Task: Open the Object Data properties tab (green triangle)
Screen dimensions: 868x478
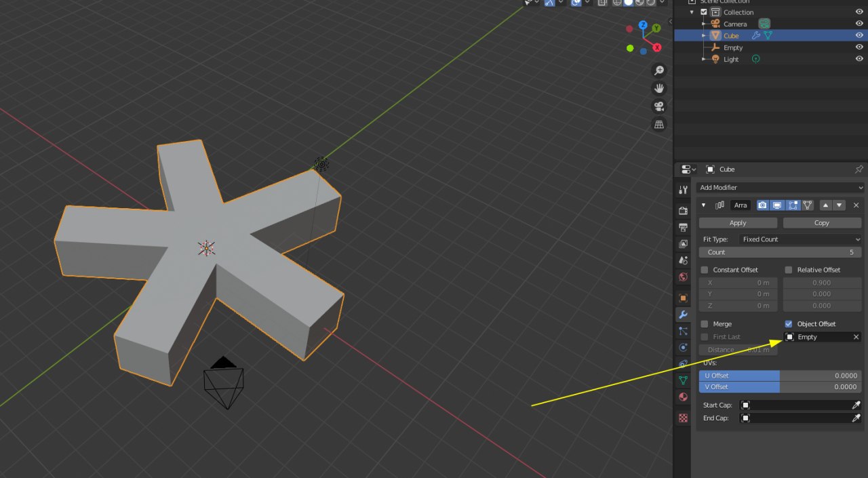Action: tap(683, 380)
